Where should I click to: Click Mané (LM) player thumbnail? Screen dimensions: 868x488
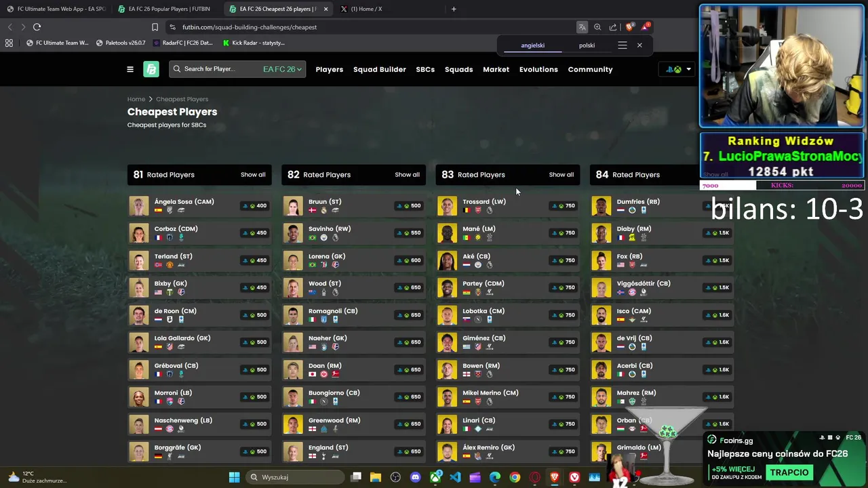tap(448, 233)
